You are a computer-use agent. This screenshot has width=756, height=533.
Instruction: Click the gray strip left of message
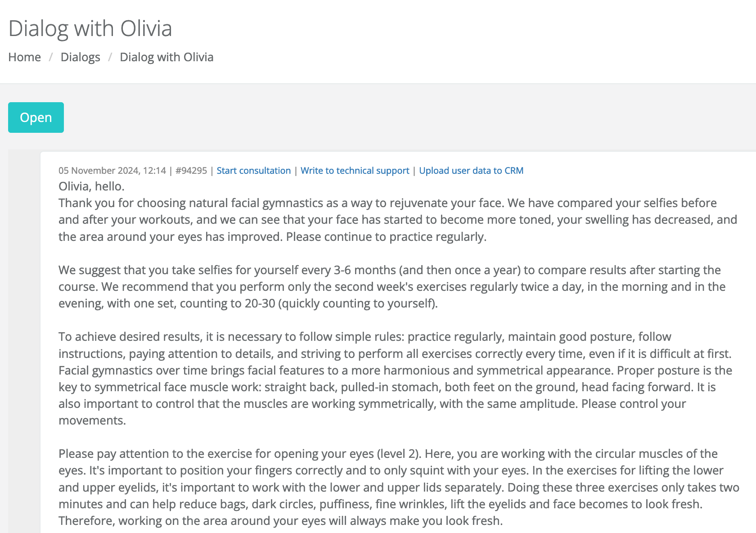pos(24,342)
